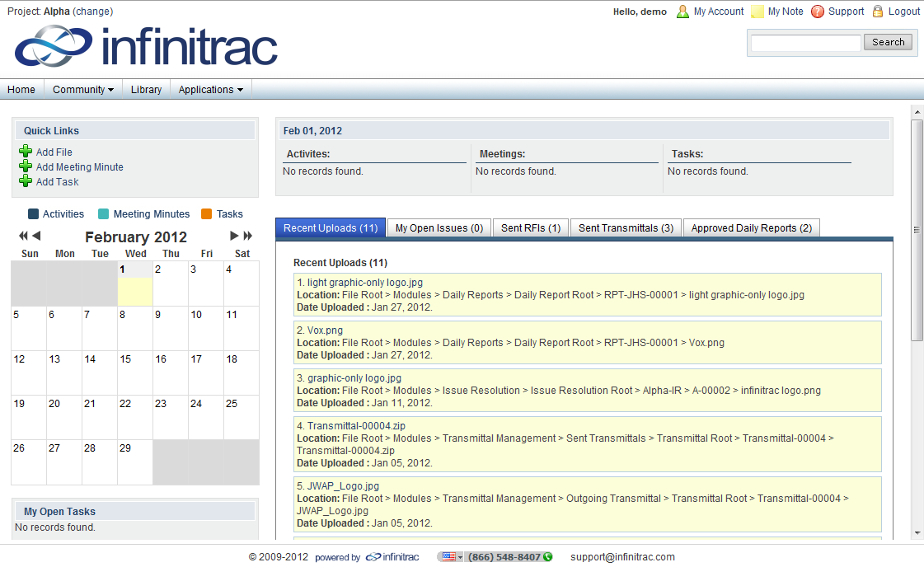Open the Library menu item
This screenshot has height=567, width=924.
[146, 90]
